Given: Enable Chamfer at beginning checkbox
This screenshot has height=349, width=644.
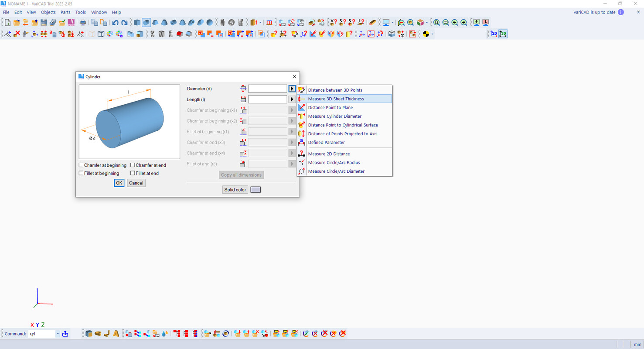Looking at the screenshot, I should [81, 165].
